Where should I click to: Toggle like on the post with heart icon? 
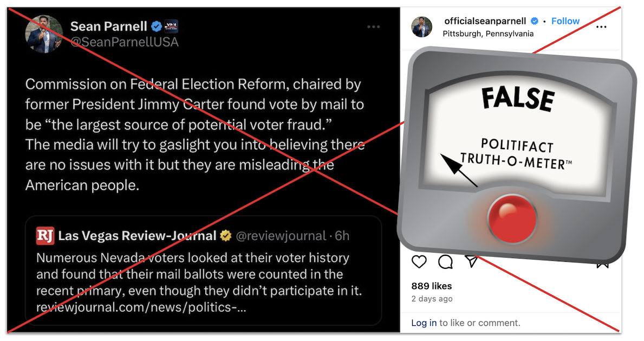coord(419,262)
